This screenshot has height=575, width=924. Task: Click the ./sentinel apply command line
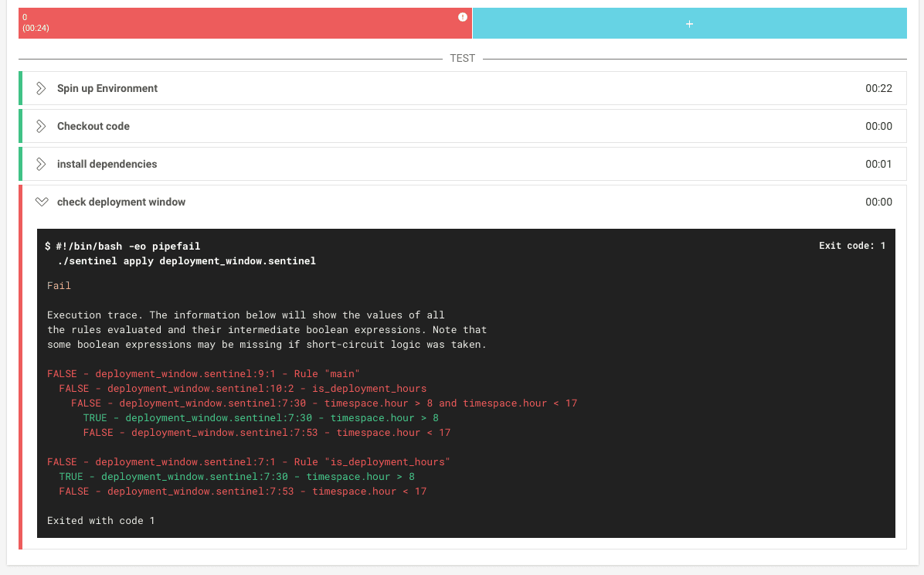(x=186, y=260)
